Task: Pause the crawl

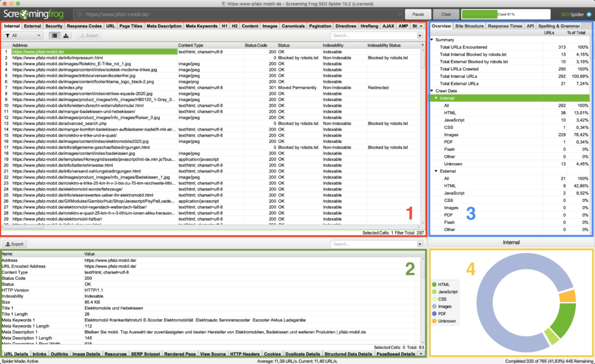Action: [417, 14]
